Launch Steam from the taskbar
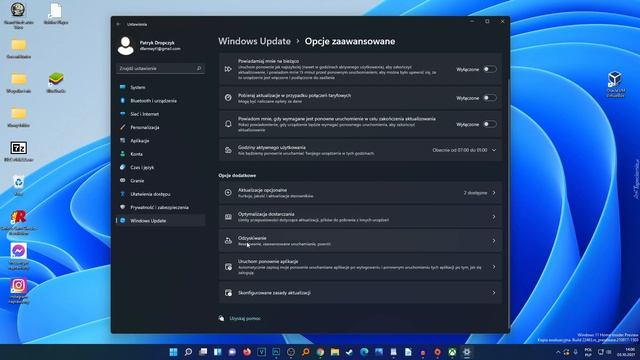 tap(349, 352)
